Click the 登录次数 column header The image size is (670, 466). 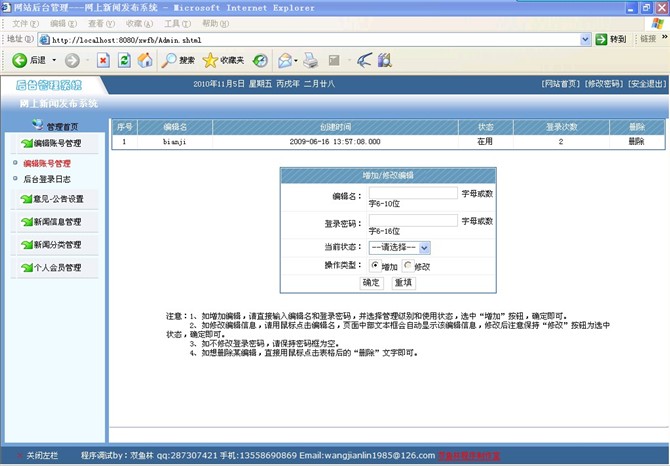(561, 127)
